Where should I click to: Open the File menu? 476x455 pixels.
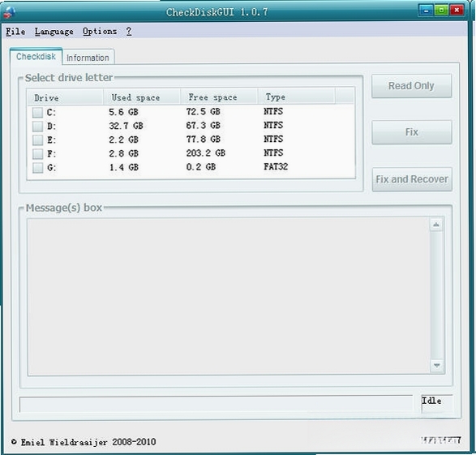(x=15, y=32)
